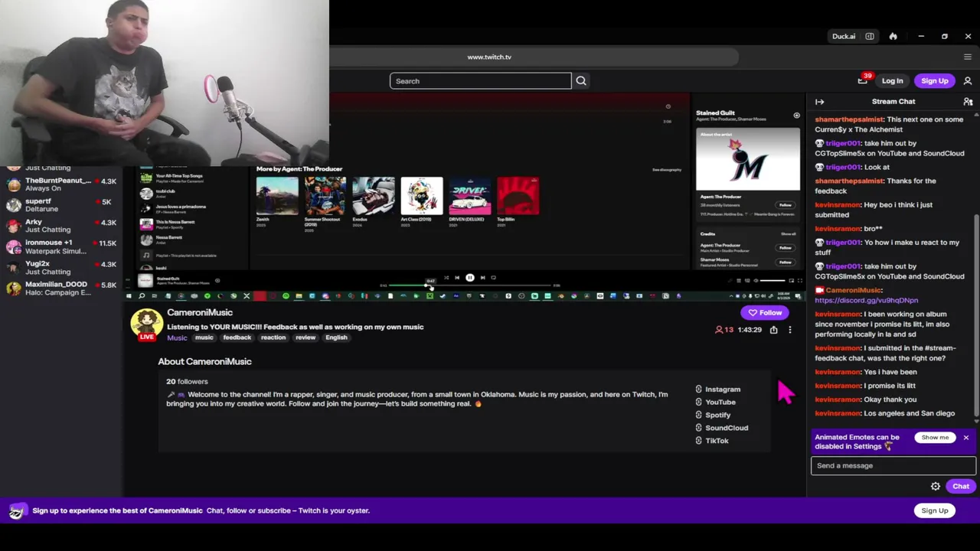980x551 pixels.
Task: Click Show me for animated emotes
Action: point(935,438)
